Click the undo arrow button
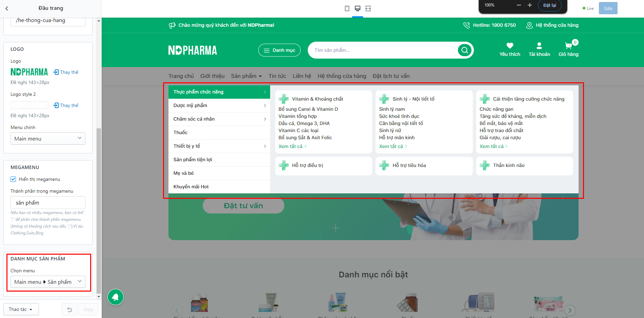The width and height of the screenshot is (644, 318). click(x=69, y=309)
